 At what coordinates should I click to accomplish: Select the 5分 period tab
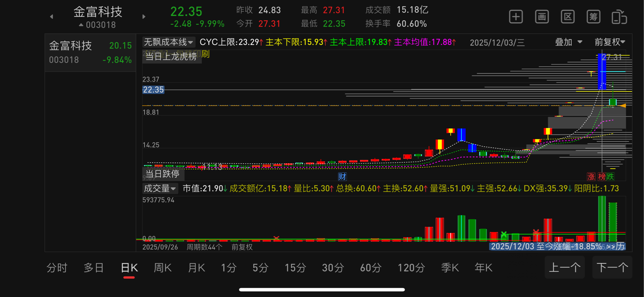pos(260,268)
